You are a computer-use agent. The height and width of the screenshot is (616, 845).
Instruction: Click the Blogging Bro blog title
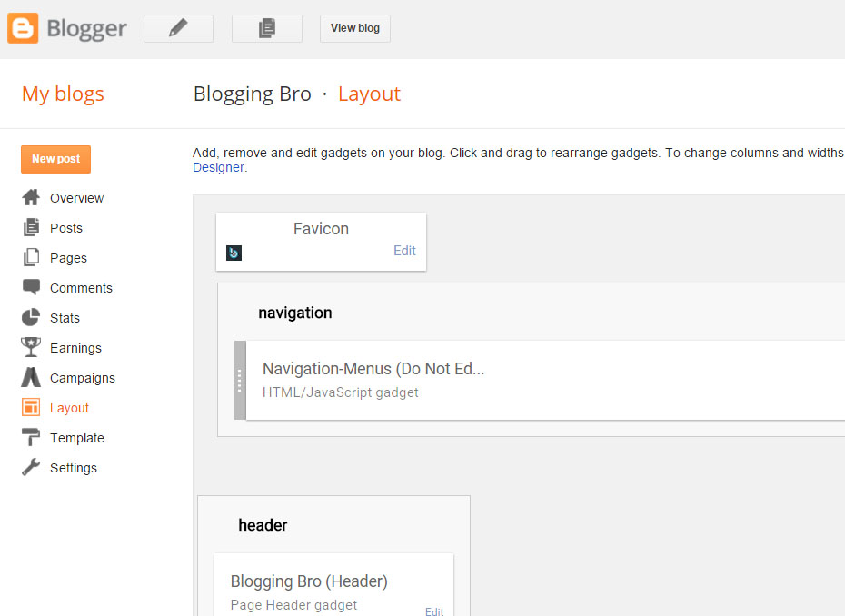coord(253,94)
